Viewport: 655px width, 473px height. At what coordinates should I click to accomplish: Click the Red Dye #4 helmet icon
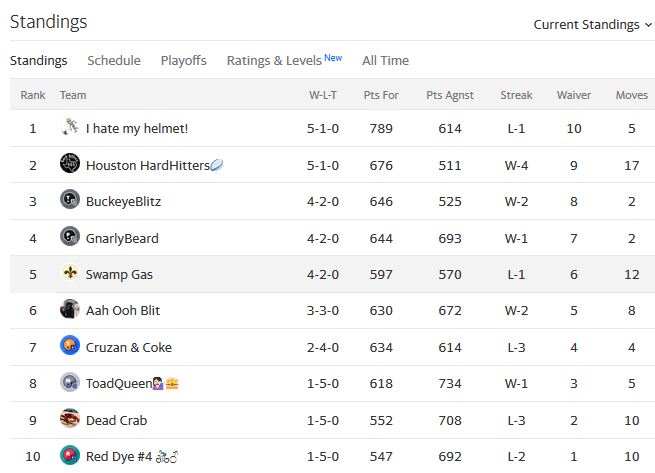click(x=70, y=455)
